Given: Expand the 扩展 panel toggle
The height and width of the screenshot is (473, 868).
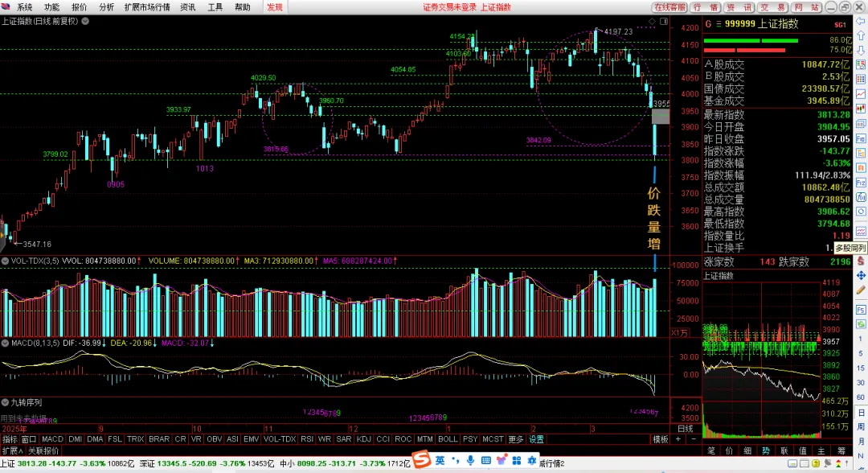Looking at the screenshot, I should click(12, 450).
